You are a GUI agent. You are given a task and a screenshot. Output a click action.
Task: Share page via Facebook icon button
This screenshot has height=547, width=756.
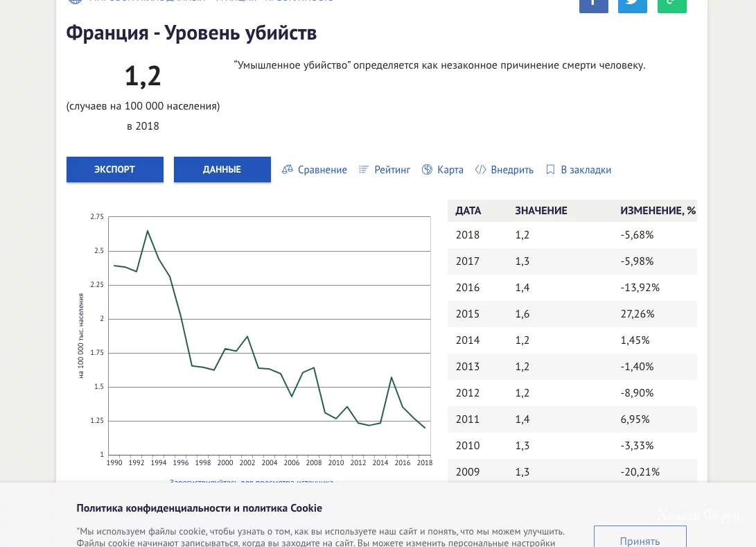point(594,5)
